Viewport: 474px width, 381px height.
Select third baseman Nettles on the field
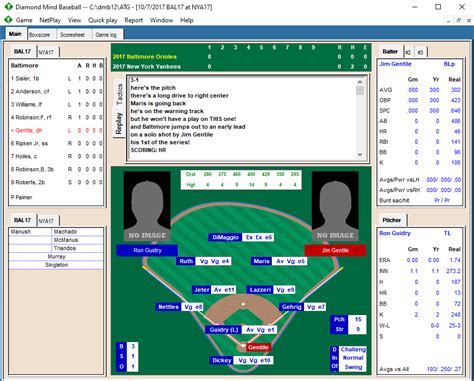[x=179, y=307]
